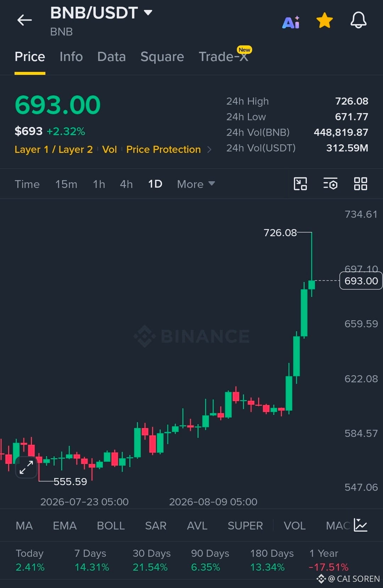Image resolution: width=383 pixels, height=588 pixels.
Task: Tap the 24h High value 726.08
Action: point(351,101)
